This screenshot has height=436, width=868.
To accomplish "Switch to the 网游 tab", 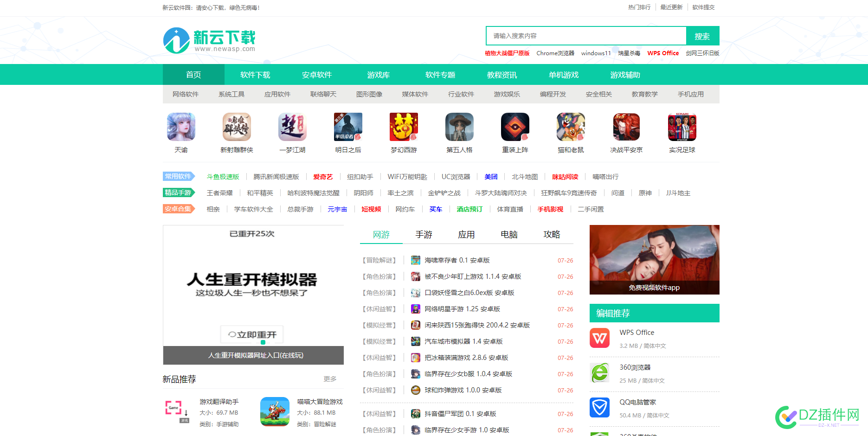I will (x=381, y=235).
